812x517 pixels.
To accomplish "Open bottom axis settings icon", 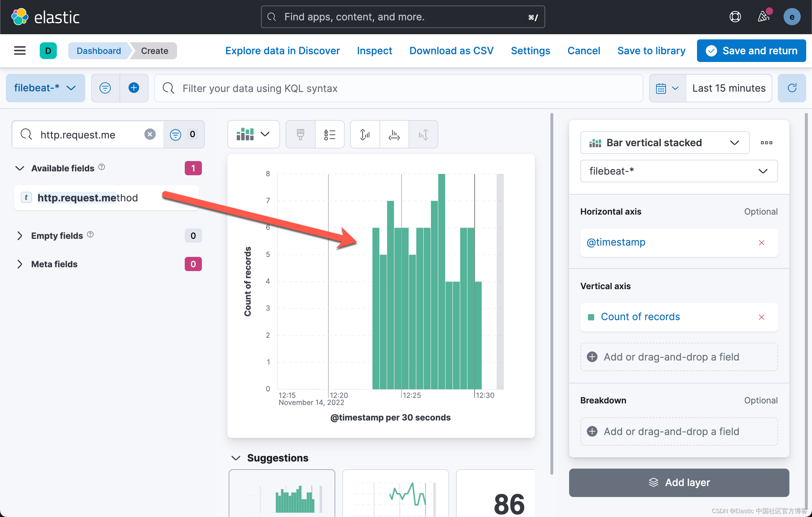I will [394, 135].
